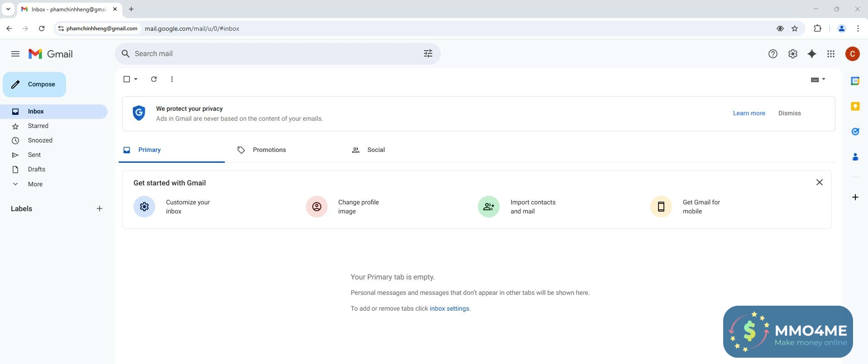Image resolution: width=868 pixels, height=364 pixels.
Task: Refresh the inbox mail list
Action: pyautogui.click(x=154, y=79)
